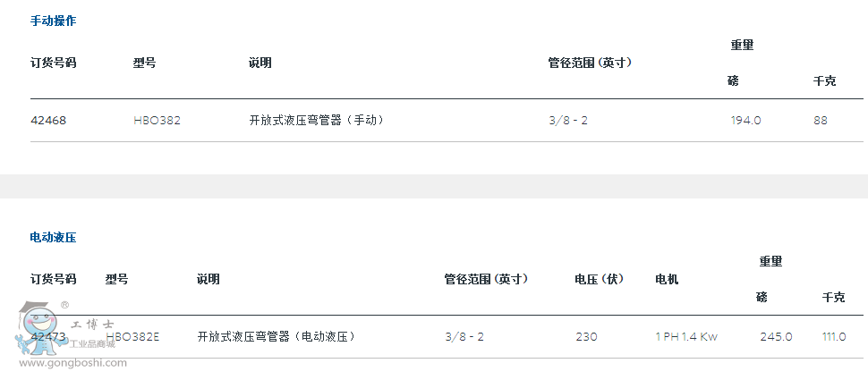Click the 111.0 kilogram weight value
Screen dimensions: 868x380
[x=834, y=336]
